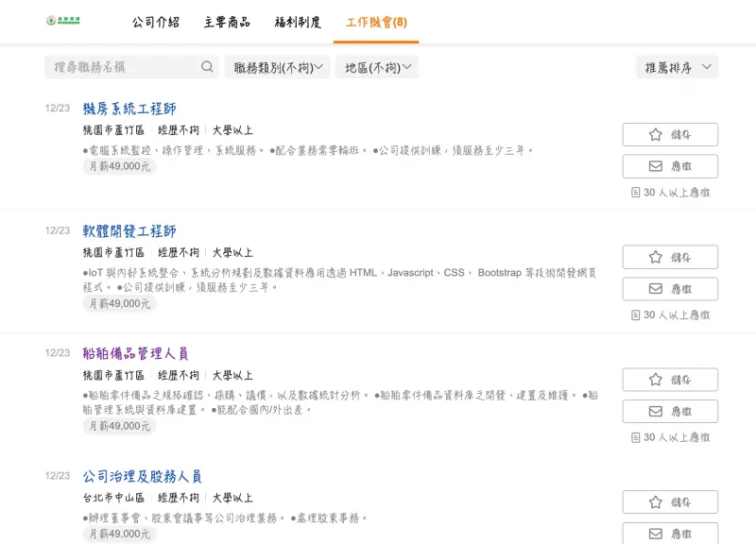Viewport: 756px width, 544px height.
Task: Focus the 搜尋職務名稱 search field
Action: (x=131, y=67)
